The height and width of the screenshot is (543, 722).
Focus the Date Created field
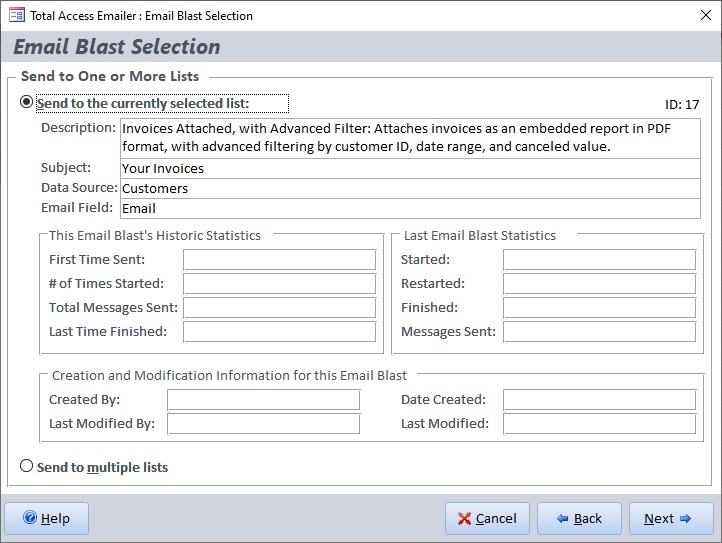pos(599,400)
